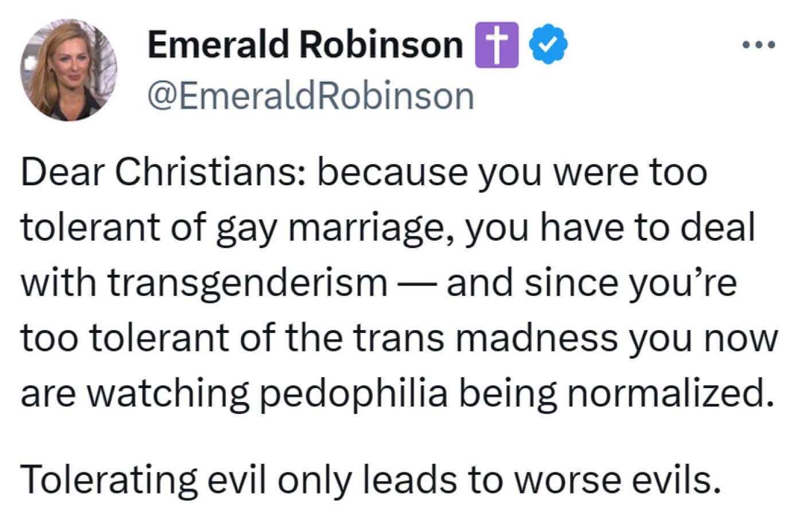Open Emerald Robinson's profile avatar photo
The height and width of the screenshot is (532, 792).
[x=69, y=70]
